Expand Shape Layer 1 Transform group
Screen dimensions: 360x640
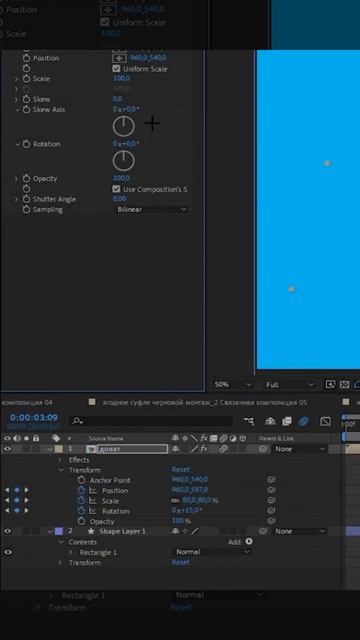pyautogui.click(x=60, y=562)
